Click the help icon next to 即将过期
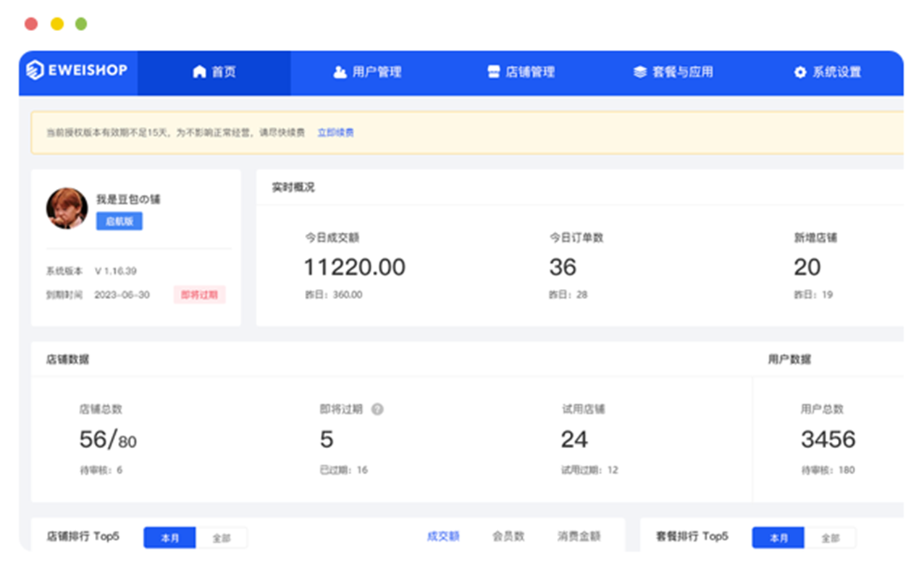924x572 pixels. [377, 409]
